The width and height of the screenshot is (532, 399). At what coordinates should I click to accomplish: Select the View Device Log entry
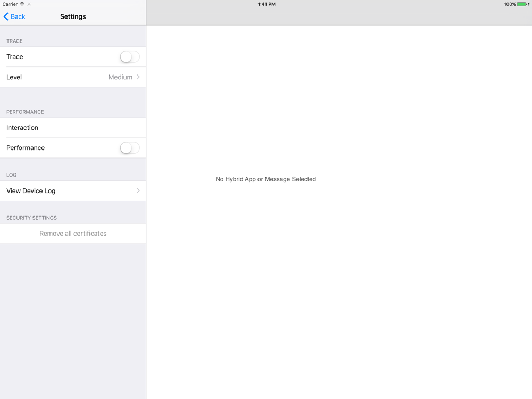pyautogui.click(x=73, y=190)
